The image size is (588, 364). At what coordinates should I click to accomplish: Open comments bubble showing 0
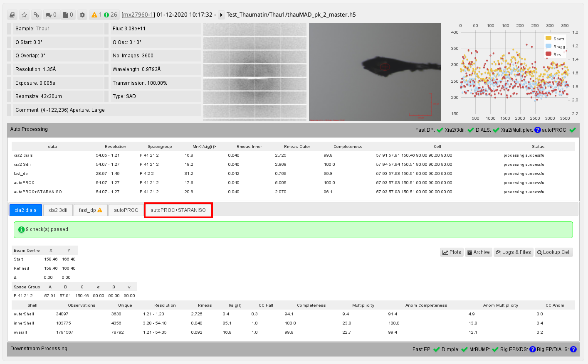(x=51, y=15)
